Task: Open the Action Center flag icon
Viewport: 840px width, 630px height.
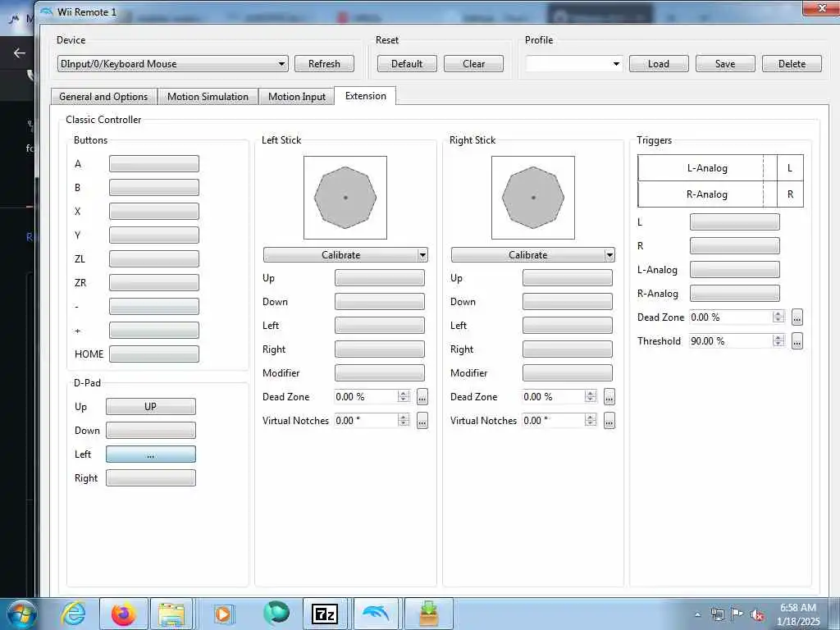Action: [x=737, y=614]
